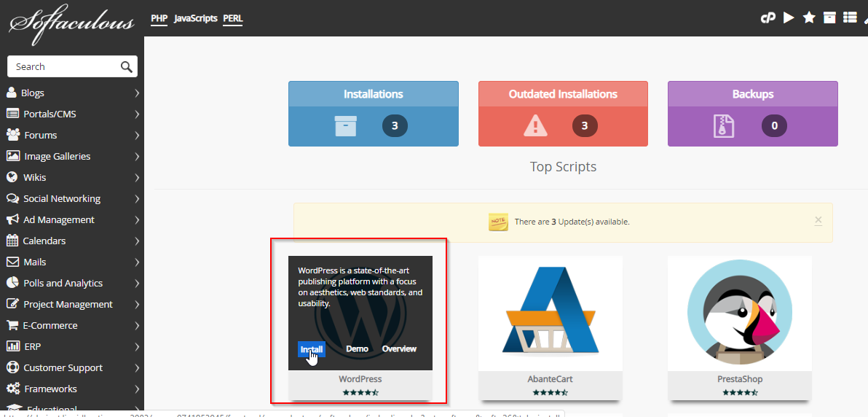868x417 pixels.
Task: Open the Backups summary card header
Action: [753, 94]
